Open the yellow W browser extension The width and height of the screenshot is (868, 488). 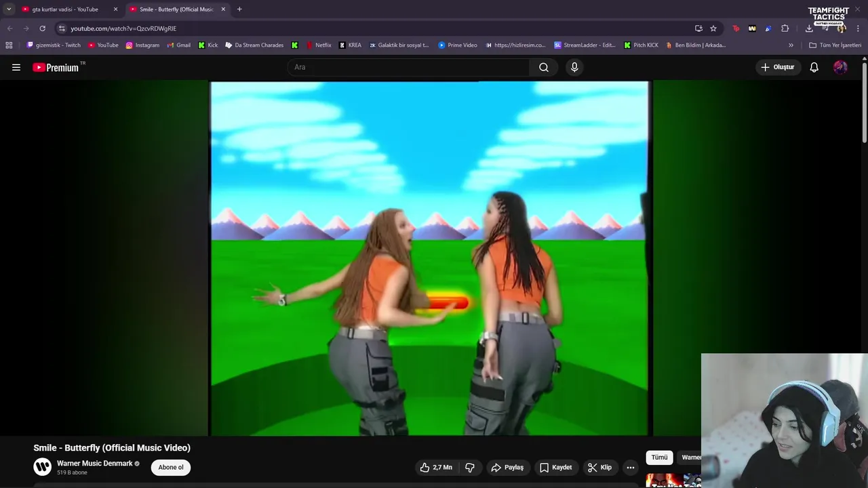click(752, 28)
